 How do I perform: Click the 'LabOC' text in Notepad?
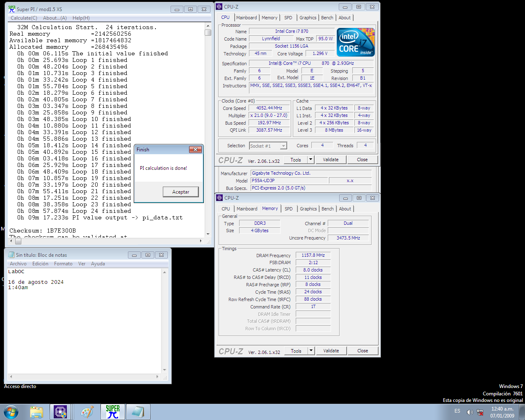16,272
